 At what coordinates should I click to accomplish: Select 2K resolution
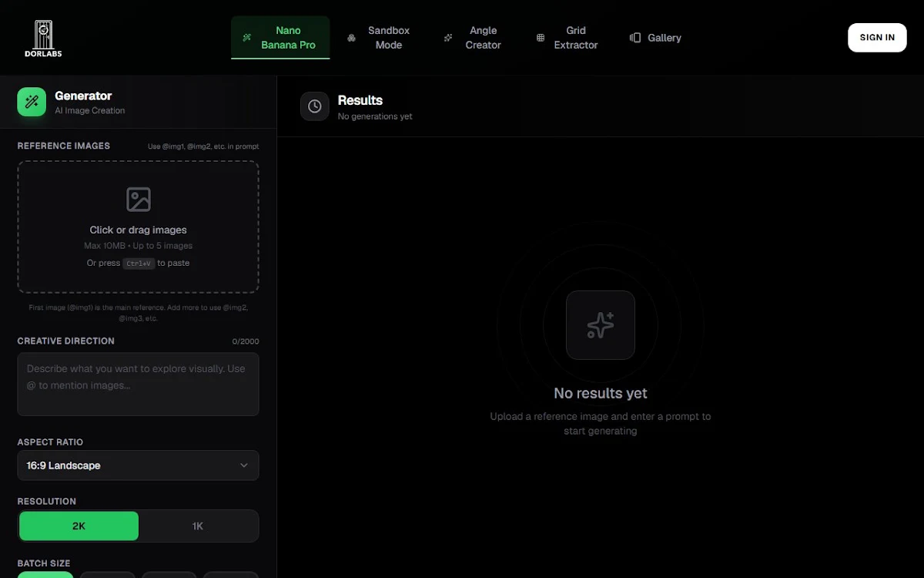tap(79, 526)
